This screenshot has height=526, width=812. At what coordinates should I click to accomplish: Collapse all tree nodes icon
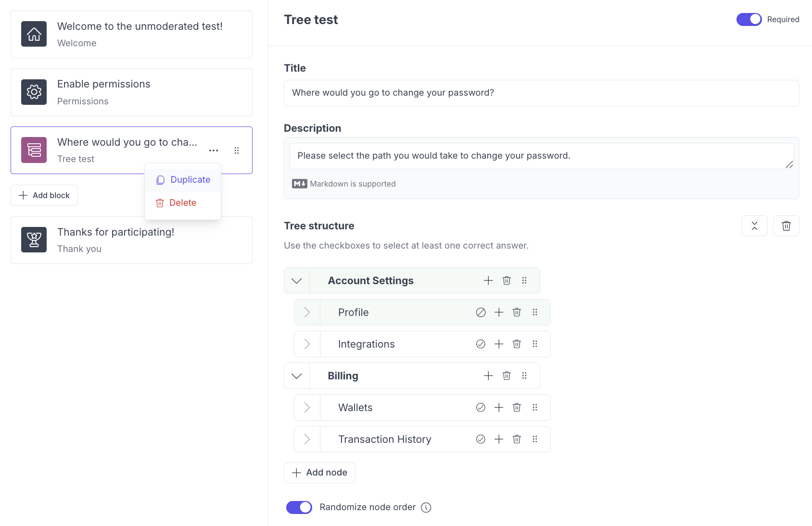pos(754,226)
